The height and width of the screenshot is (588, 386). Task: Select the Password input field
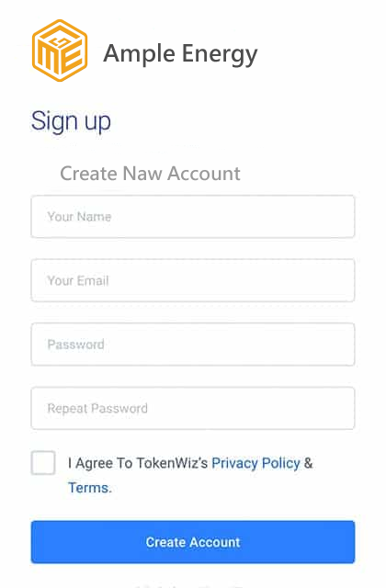point(193,345)
